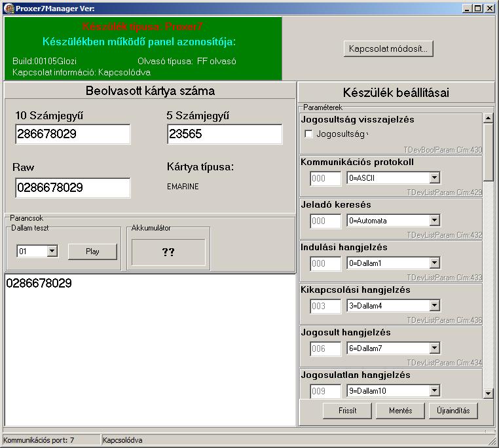This screenshot has width=499, height=448.
Task: Click the Kapcsolat módosít... button
Action: tap(388, 48)
